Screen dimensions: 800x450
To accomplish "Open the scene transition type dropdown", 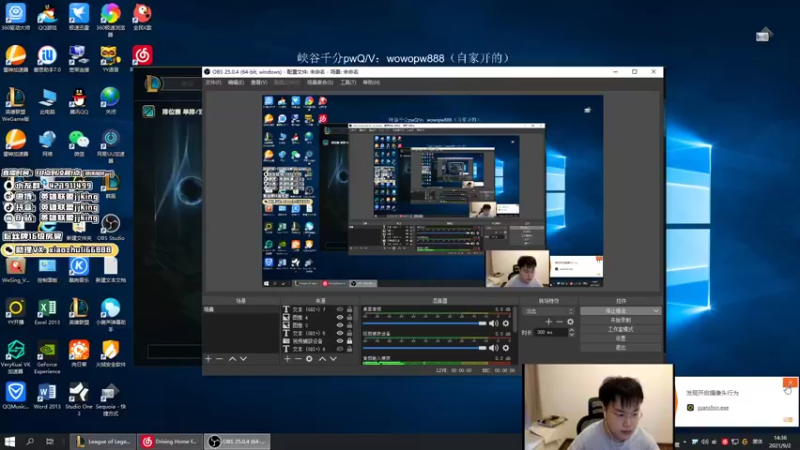I will (549, 311).
